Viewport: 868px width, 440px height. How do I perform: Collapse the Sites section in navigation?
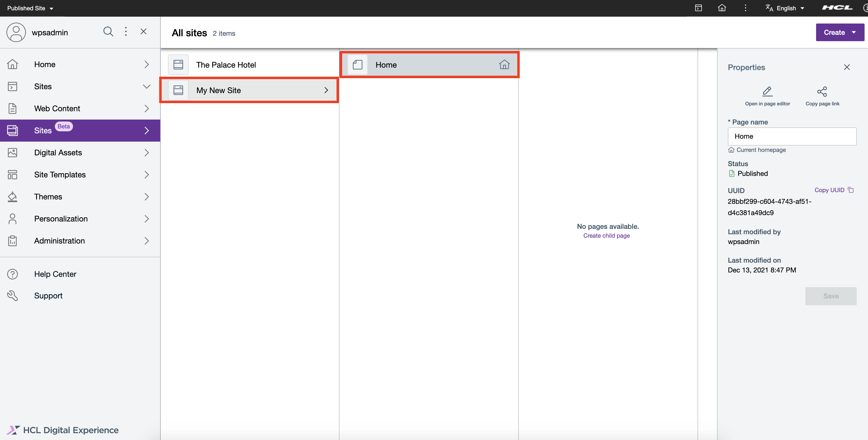146,86
